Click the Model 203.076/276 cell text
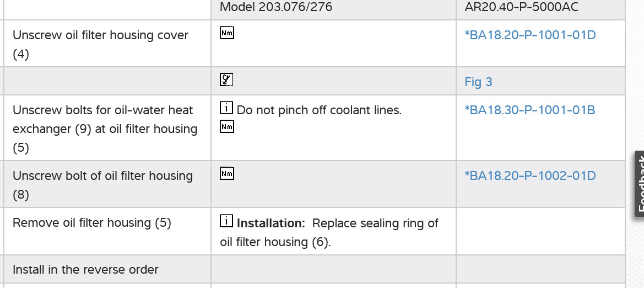The image size is (644, 288). click(275, 7)
